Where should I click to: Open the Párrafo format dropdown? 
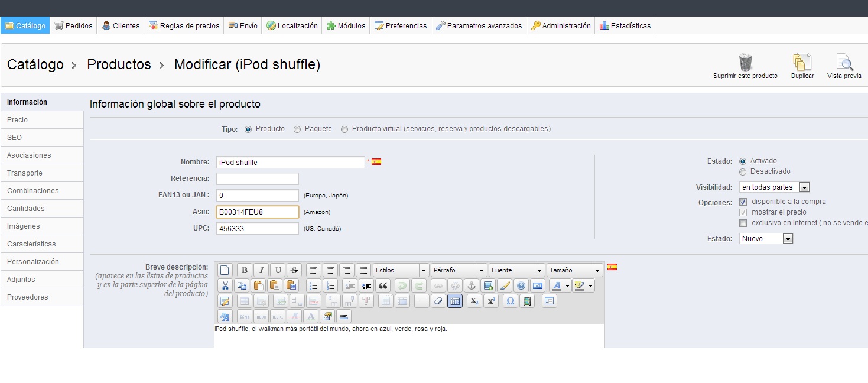pyautogui.click(x=459, y=270)
